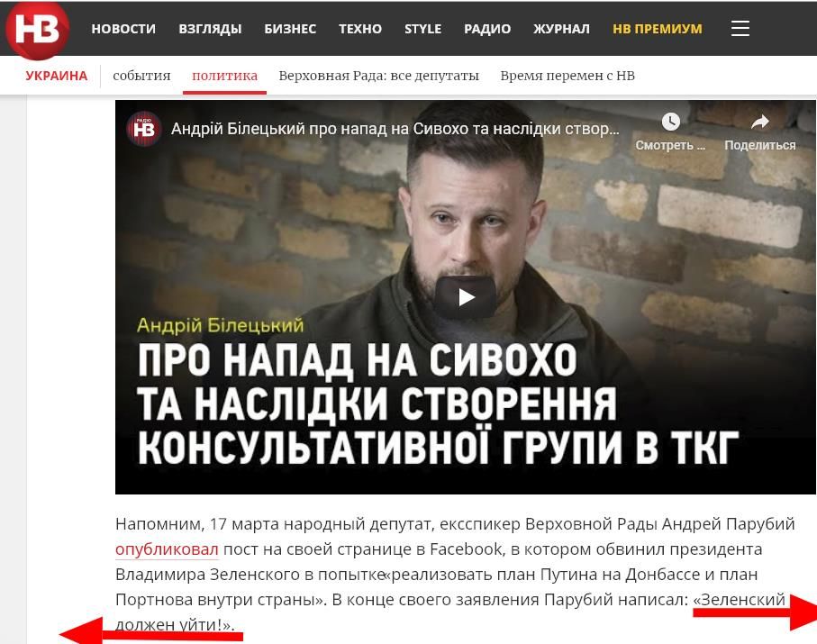Click the Watch Later clock icon
817x644 pixels.
670,122
